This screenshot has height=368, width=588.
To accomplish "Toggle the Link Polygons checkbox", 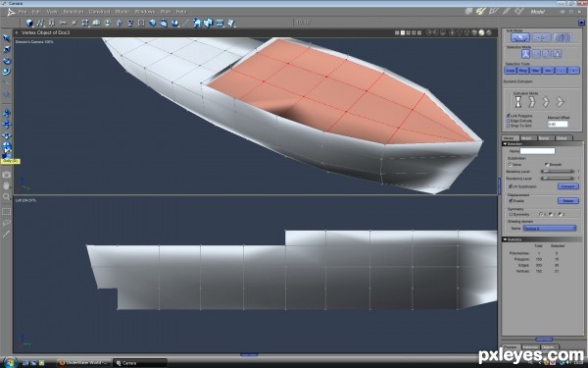I will click(508, 116).
